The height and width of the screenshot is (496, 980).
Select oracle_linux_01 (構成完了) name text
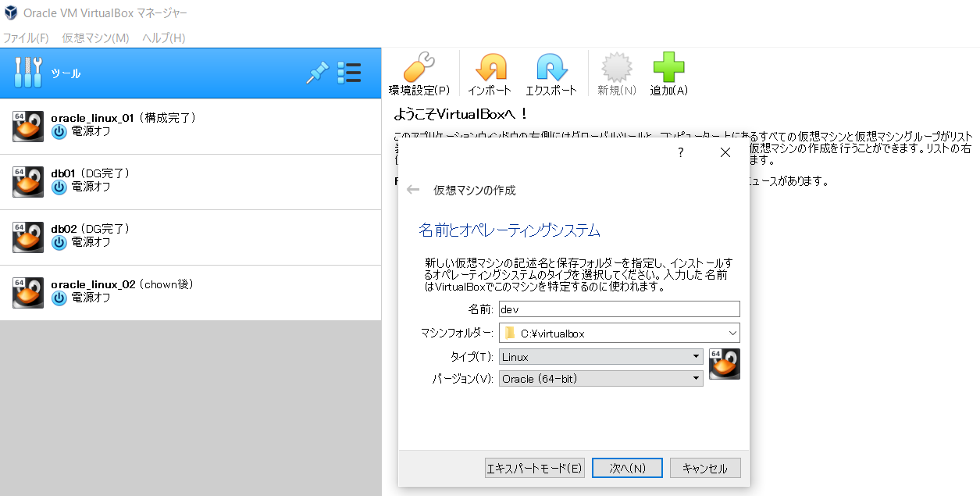click(123, 118)
